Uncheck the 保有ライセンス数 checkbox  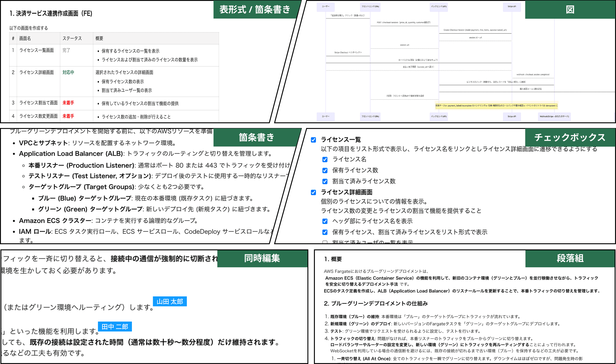(x=325, y=170)
